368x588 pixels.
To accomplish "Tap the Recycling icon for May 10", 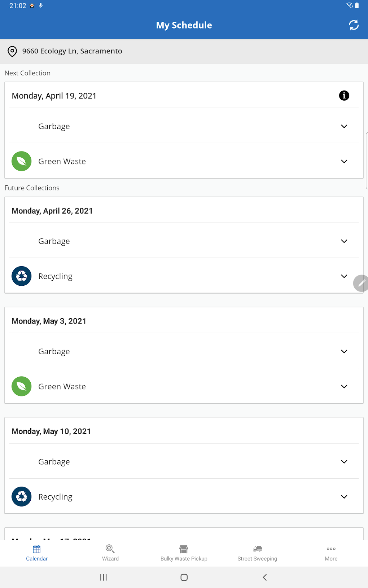I will click(x=21, y=497).
